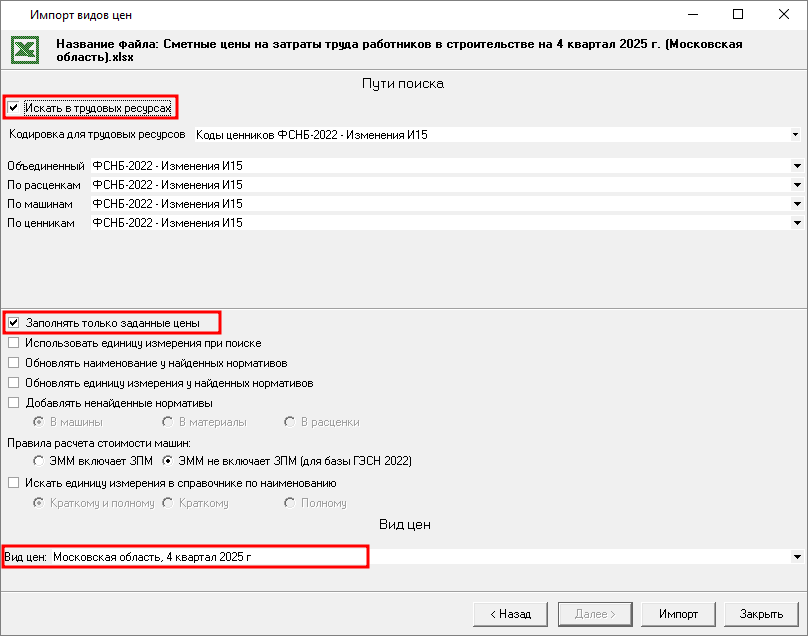This screenshot has height=636, width=808.
Task: Select "ЭММ включает ЗПМ" radio button
Action: (x=40, y=461)
